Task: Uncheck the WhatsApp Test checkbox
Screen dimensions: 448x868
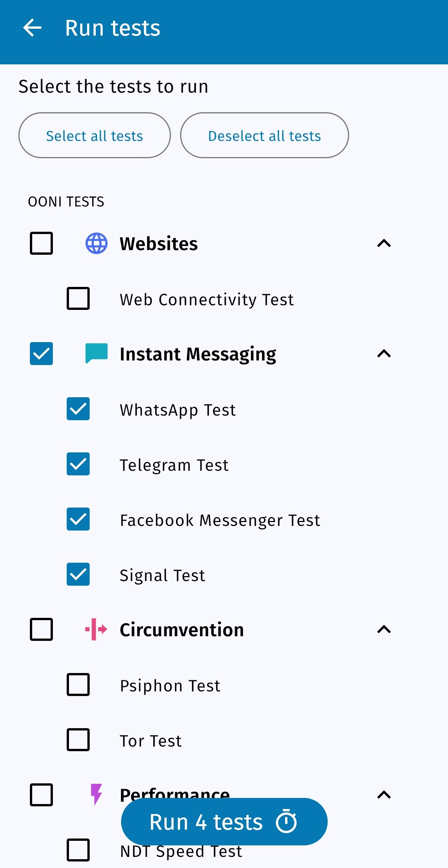Action: (78, 409)
